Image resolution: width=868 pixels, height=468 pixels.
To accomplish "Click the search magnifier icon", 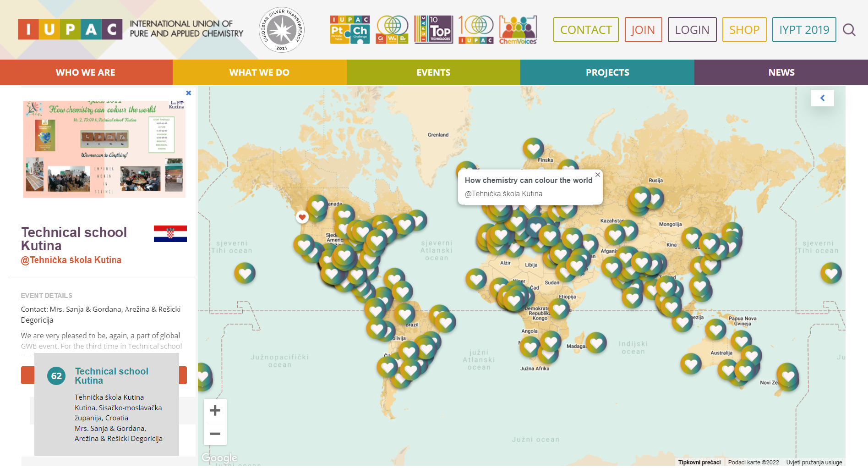I will (849, 30).
